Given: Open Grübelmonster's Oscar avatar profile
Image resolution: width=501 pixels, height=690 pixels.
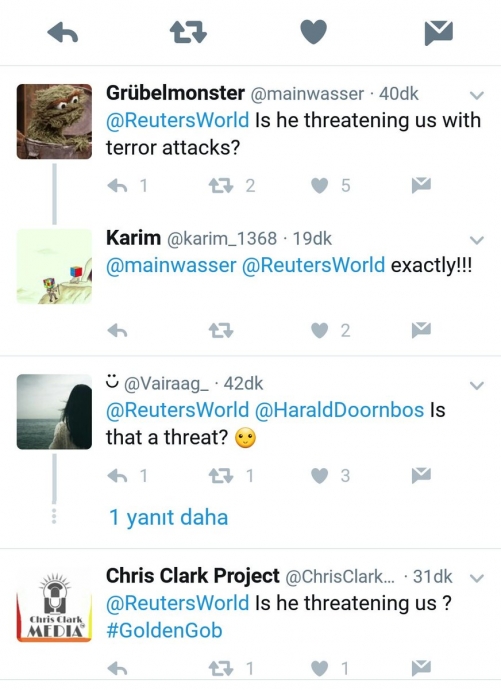Looking at the screenshot, I should point(54,121).
